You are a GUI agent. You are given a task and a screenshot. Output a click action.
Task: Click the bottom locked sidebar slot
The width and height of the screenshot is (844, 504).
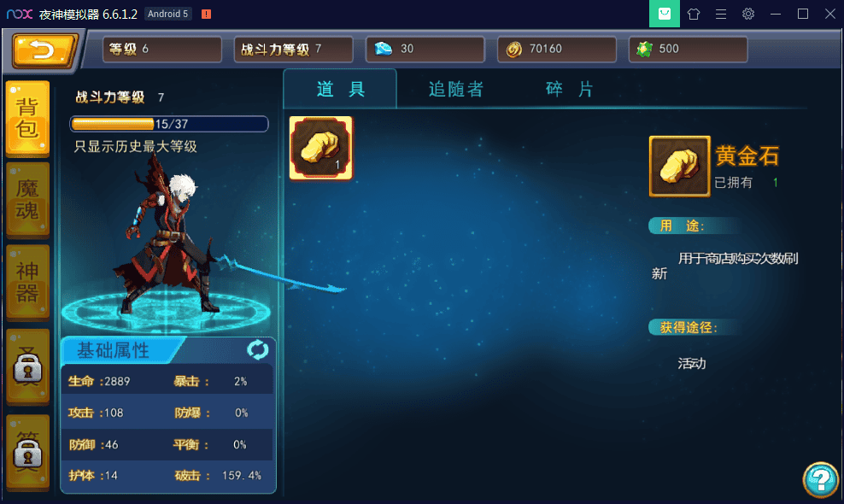27,451
